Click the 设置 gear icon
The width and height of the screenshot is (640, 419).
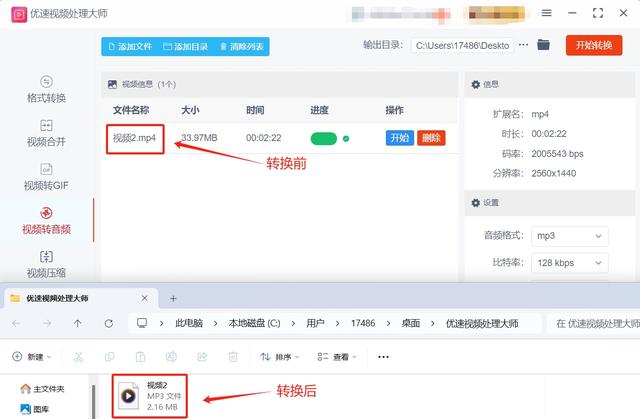coord(476,203)
